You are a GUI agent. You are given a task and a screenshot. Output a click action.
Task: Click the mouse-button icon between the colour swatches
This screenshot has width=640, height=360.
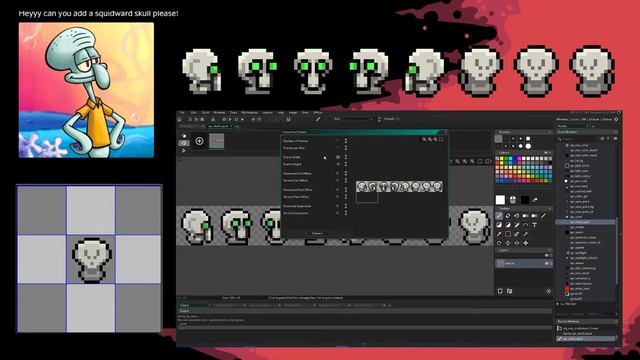coord(513,200)
